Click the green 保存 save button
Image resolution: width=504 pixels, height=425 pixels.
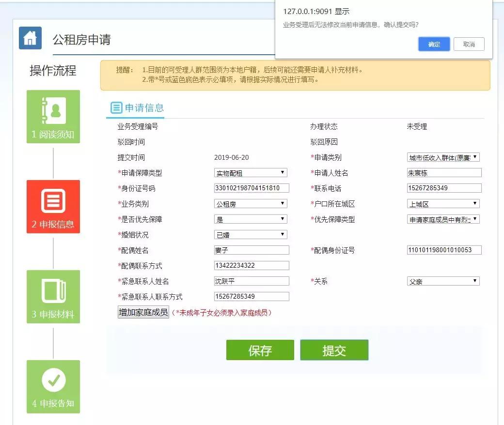point(260,349)
